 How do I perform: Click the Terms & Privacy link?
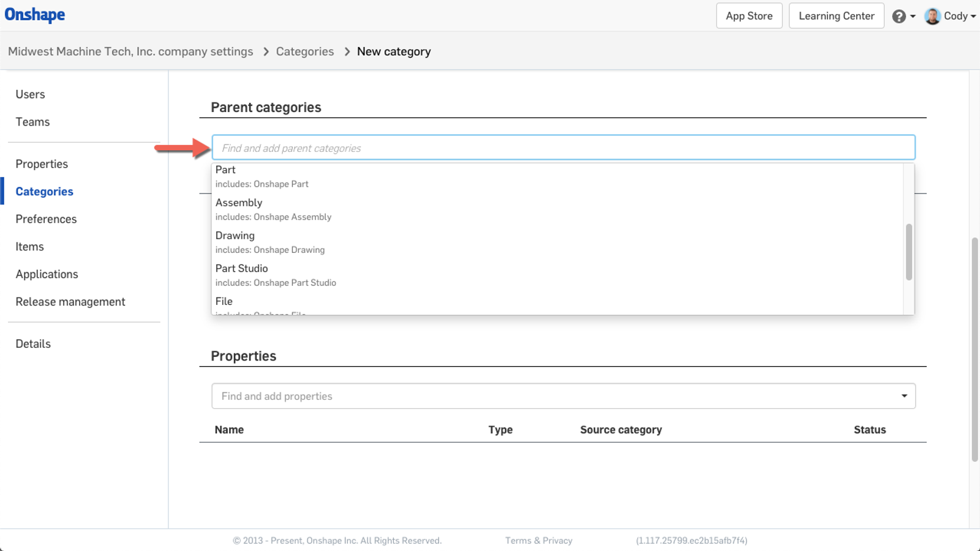[x=538, y=540]
